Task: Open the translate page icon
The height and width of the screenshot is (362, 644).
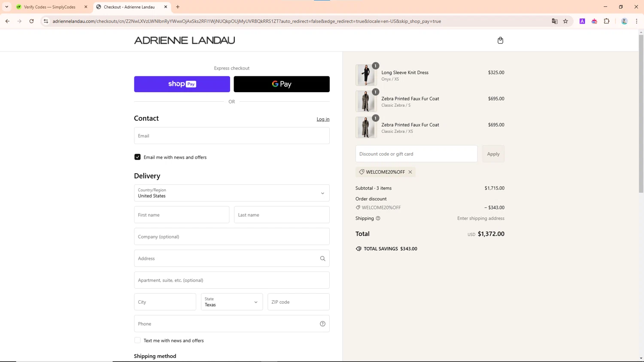Action: point(554,21)
